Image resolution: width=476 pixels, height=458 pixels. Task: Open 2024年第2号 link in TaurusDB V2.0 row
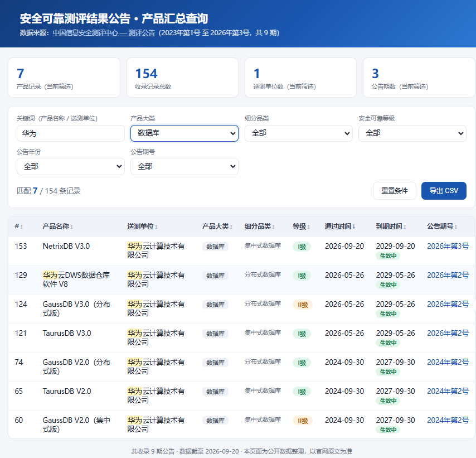pyautogui.click(x=448, y=391)
